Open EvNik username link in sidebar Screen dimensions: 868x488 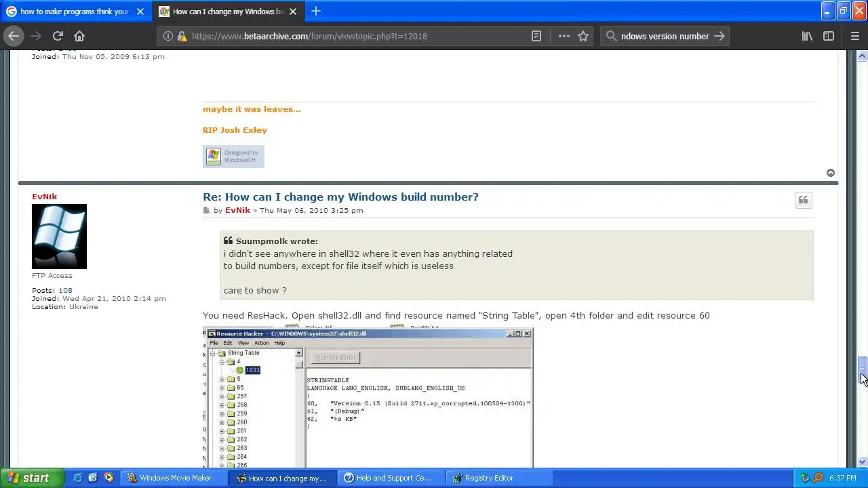[44, 197]
